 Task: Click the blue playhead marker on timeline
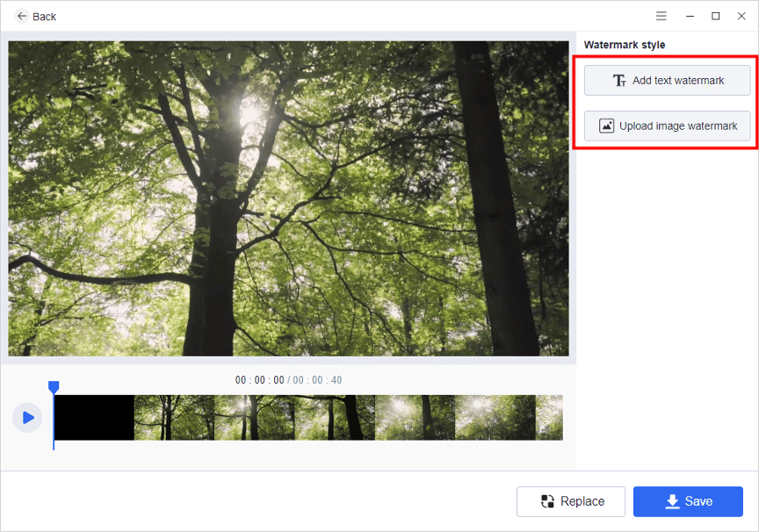(x=54, y=386)
